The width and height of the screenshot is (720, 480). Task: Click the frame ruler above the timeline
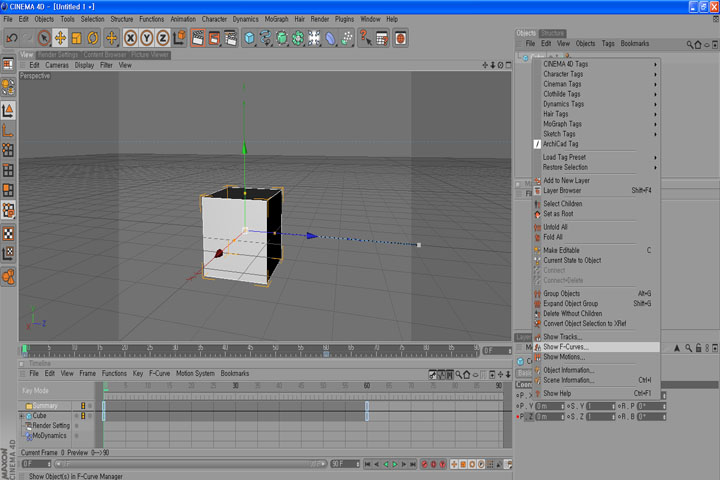251,351
